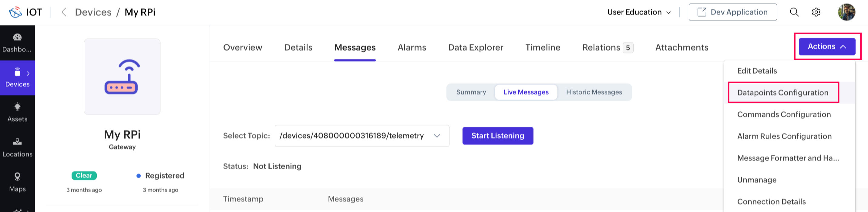
Task: Click the user profile avatar
Action: click(x=846, y=12)
